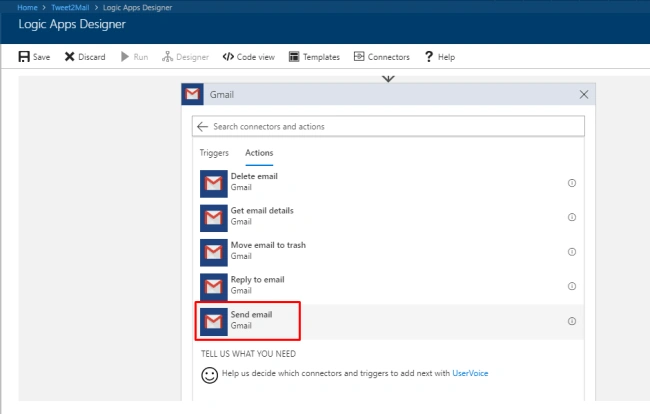The height and width of the screenshot is (414, 650).
Task: Open Code view
Action: [248, 57]
